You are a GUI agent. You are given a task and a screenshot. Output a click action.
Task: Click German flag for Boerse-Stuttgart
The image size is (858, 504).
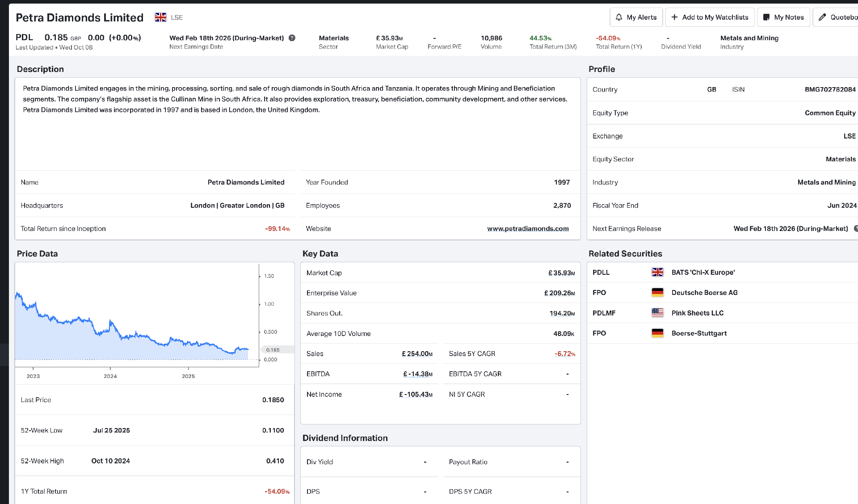coord(657,333)
